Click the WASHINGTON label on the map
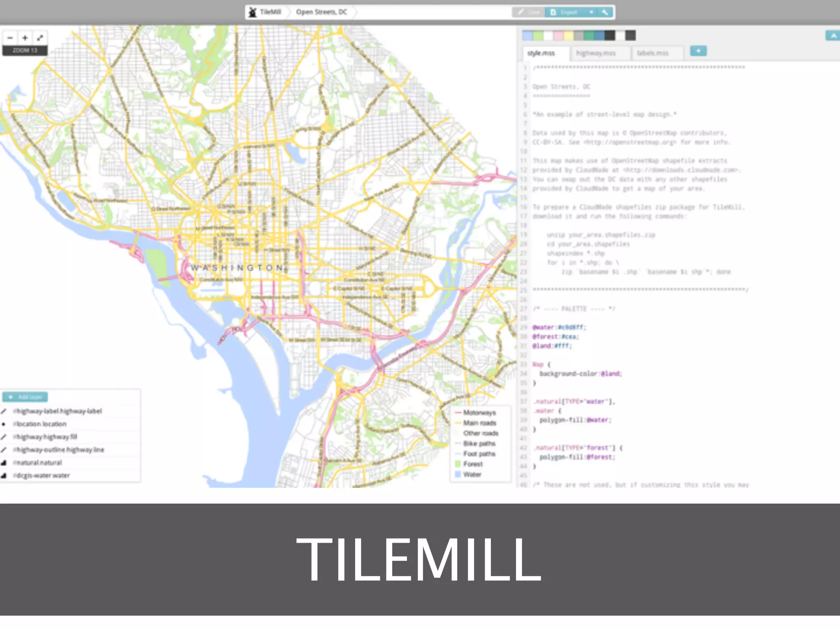 tap(237, 268)
